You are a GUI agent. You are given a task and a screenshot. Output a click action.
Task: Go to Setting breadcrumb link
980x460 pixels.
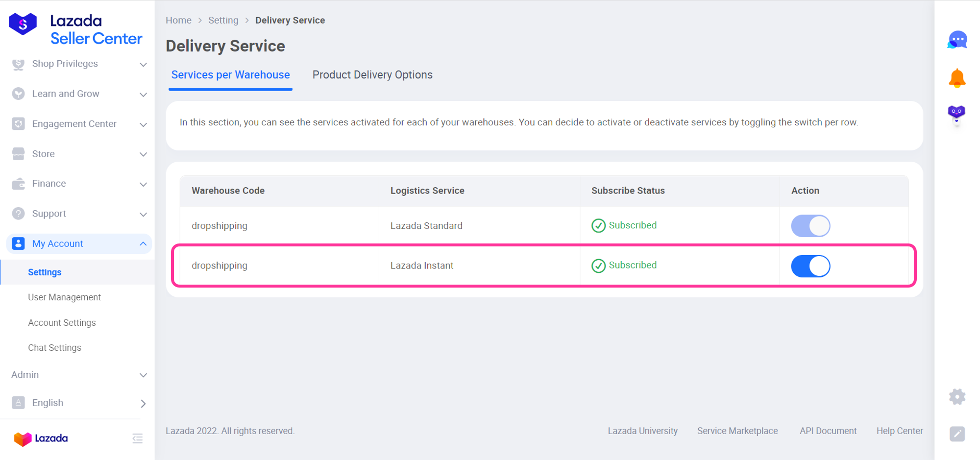[x=223, y=20]
